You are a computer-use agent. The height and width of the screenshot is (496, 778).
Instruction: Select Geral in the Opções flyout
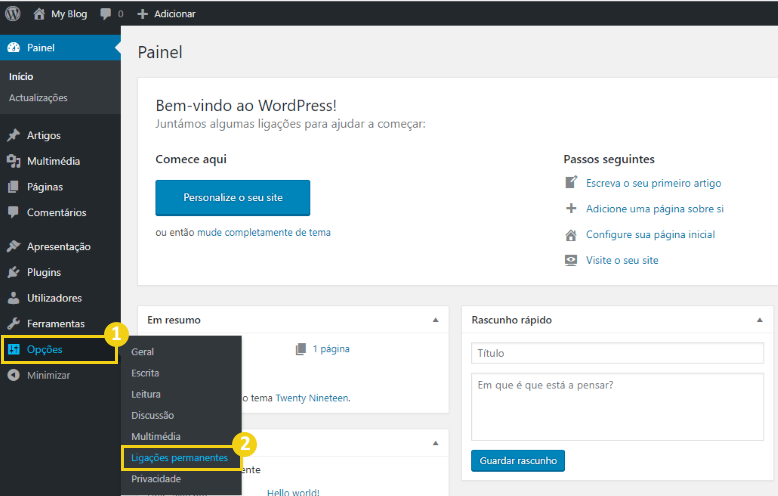click(142, 352)
